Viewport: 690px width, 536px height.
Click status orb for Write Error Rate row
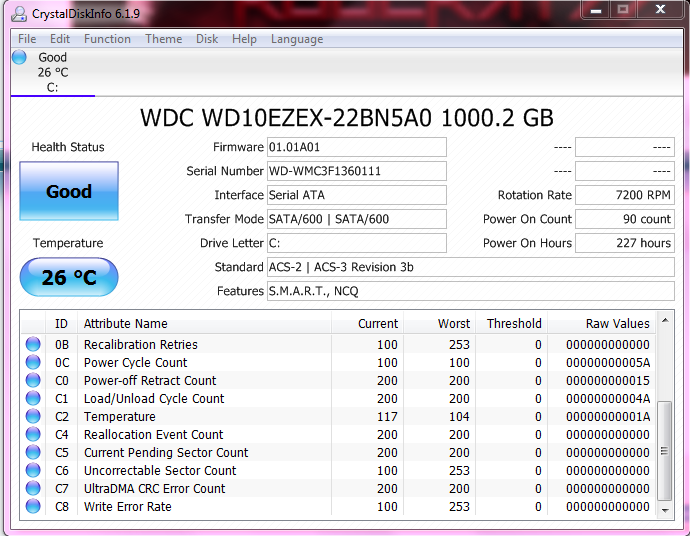click(33, 507)
